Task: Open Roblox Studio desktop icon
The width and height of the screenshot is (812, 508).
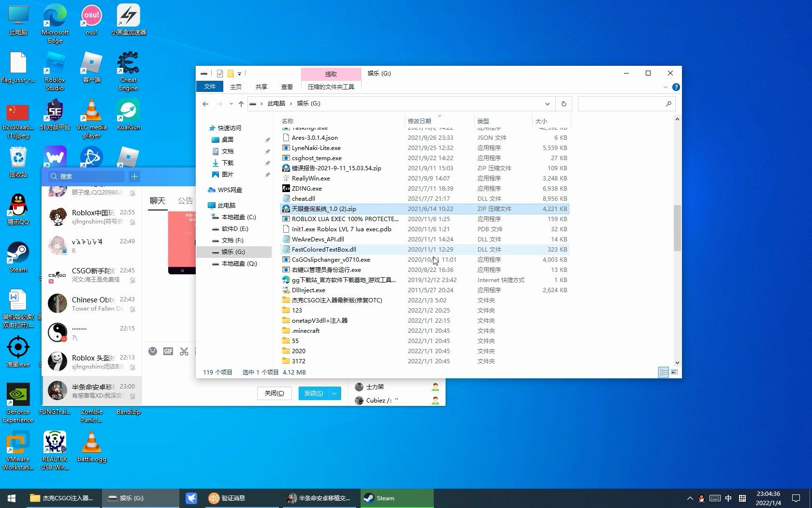Action: 55,71
